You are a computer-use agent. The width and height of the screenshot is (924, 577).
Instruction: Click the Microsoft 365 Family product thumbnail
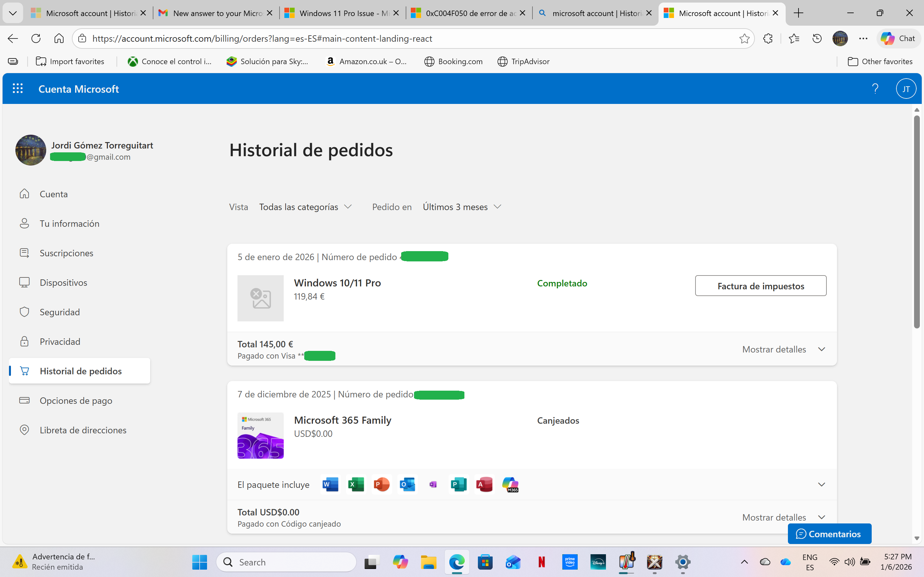pyautogui.click(x=260, y=436)
